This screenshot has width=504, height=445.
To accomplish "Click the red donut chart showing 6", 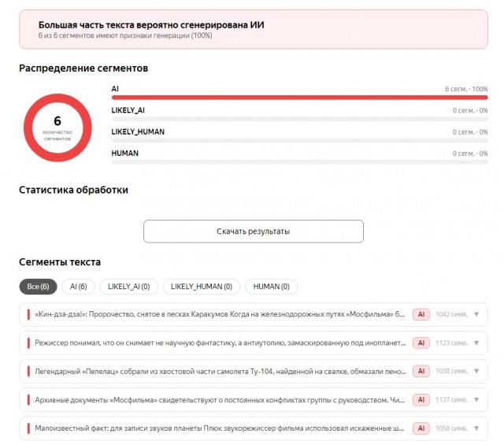I will [57, 128].
